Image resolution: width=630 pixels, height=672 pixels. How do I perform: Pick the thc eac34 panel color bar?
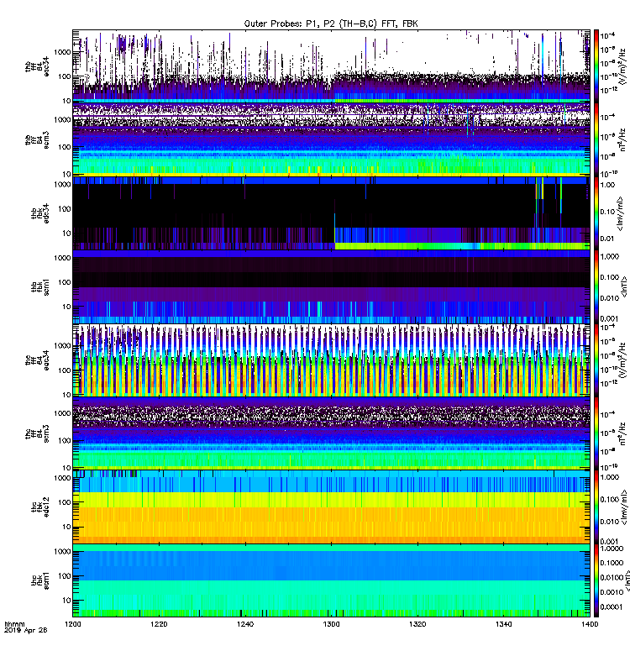tap(596, 360)
